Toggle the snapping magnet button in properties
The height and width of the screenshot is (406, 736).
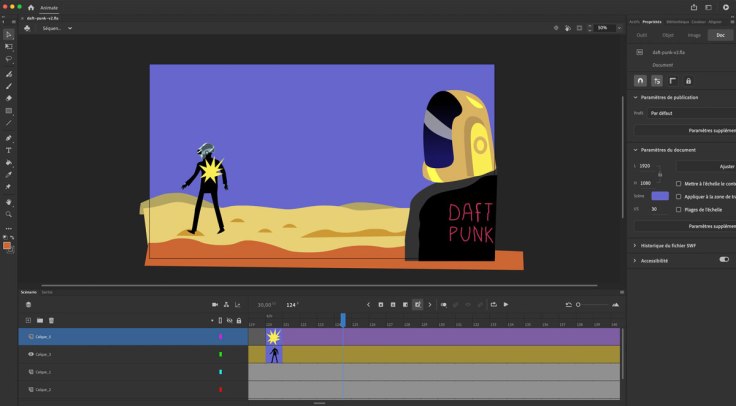click(640, 81)
